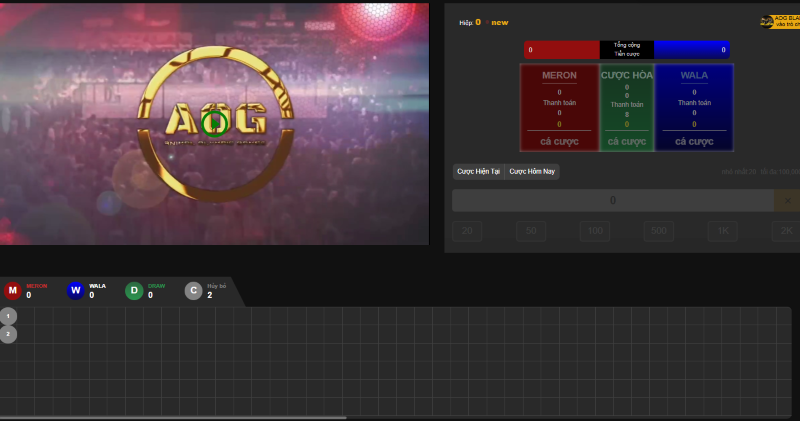Select the 1K chip amount
800x421 pixels.
[723, 232]
